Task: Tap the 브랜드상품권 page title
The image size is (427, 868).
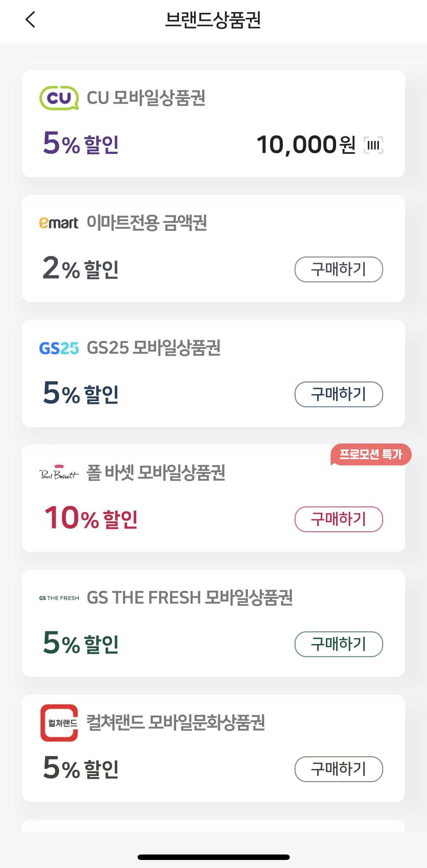Action: pos(213,20)
